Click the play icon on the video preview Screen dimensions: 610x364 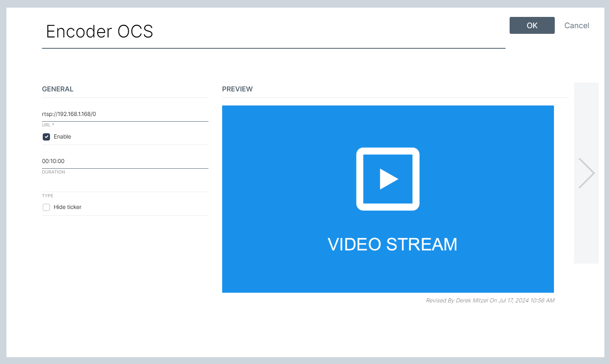[x=387, y=179]
